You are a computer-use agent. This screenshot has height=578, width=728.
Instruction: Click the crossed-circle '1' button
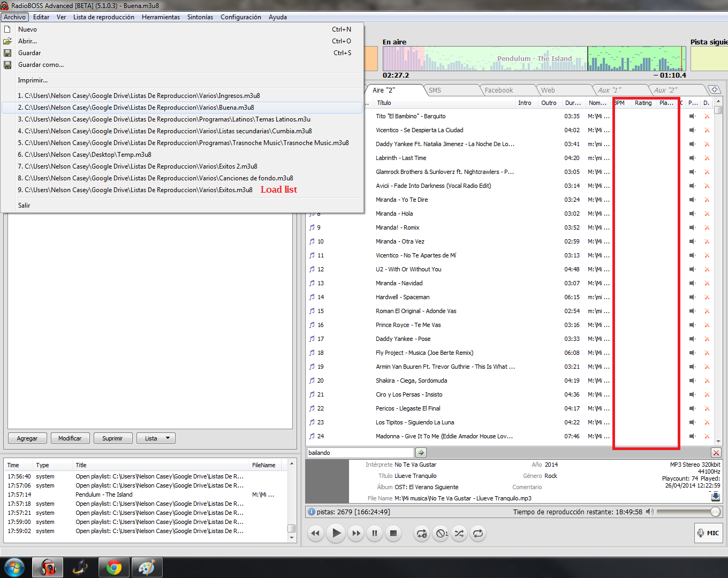441,533
